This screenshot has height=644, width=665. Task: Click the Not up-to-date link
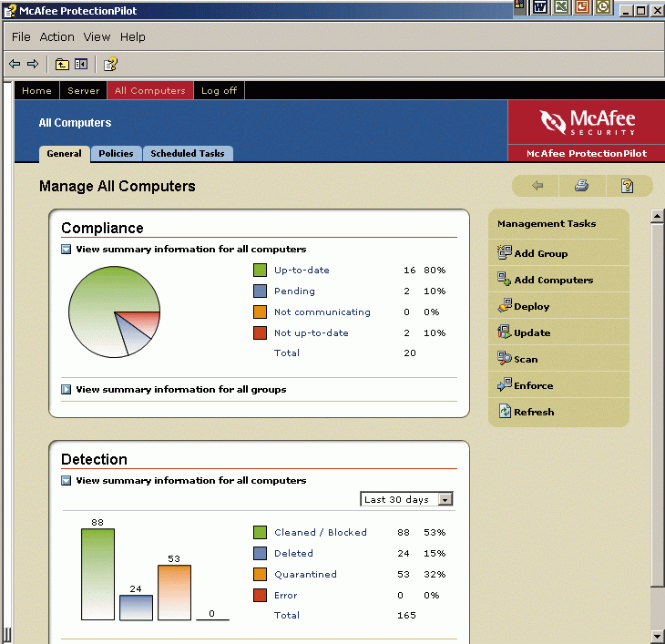(311, 333)
